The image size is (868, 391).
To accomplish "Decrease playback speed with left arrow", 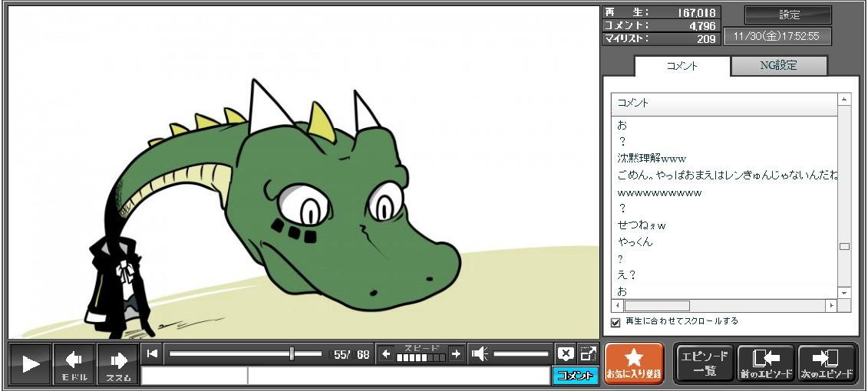I will point(386,354).
